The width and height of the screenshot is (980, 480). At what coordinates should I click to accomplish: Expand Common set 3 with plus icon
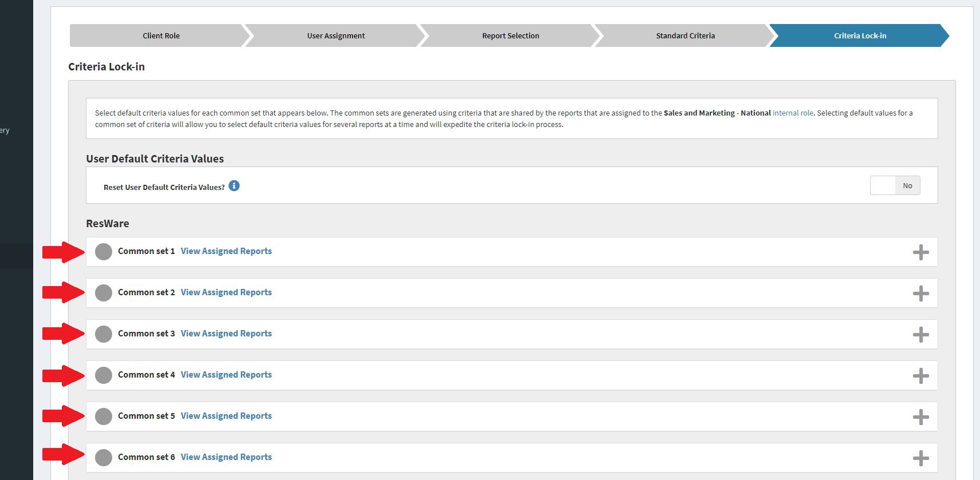(x=920, y=335)
